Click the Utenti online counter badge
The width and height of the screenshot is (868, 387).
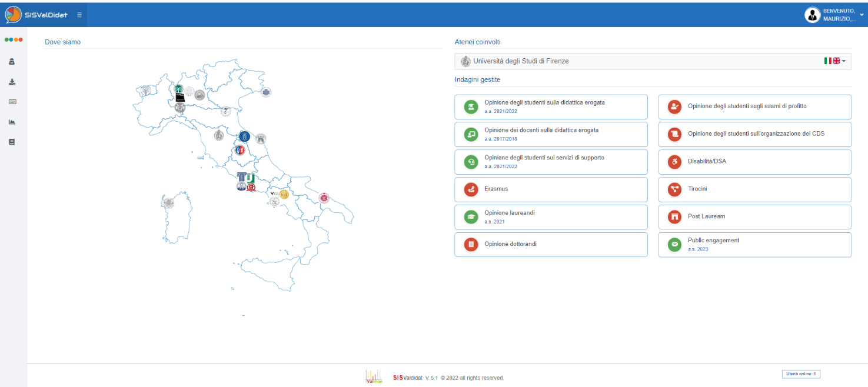(801, 373)
